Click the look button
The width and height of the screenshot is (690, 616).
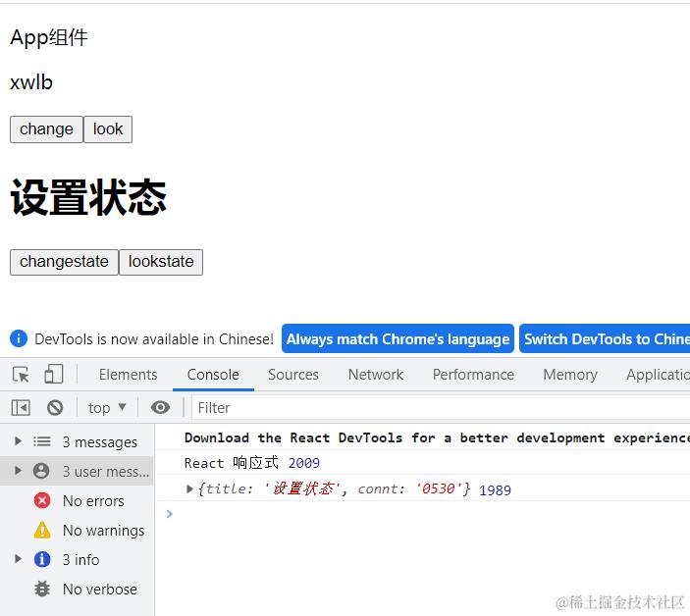(108, 129)
